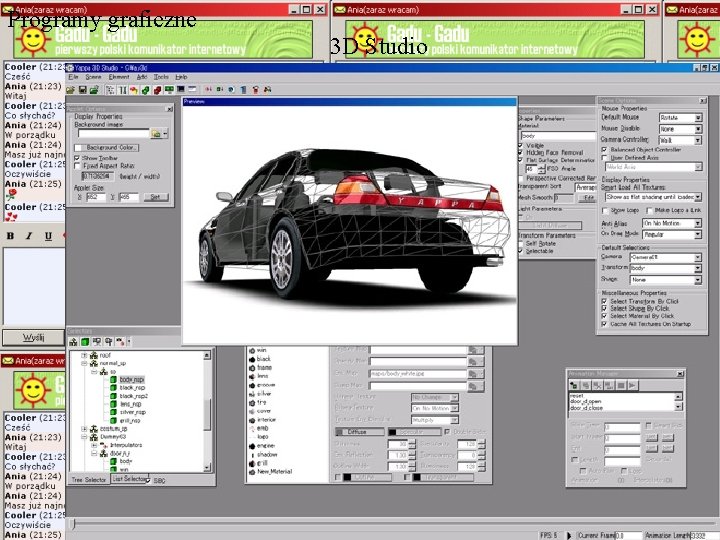
Task: Click the Background image input field
Action: tap(113, 134)
